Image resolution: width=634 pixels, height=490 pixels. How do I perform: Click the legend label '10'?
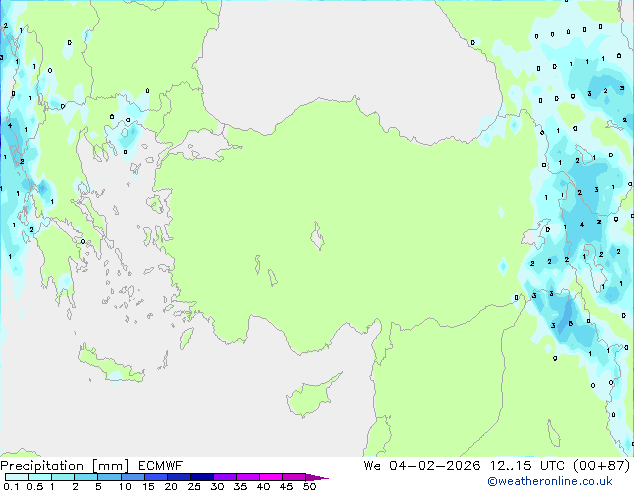(x=125, y=486)
